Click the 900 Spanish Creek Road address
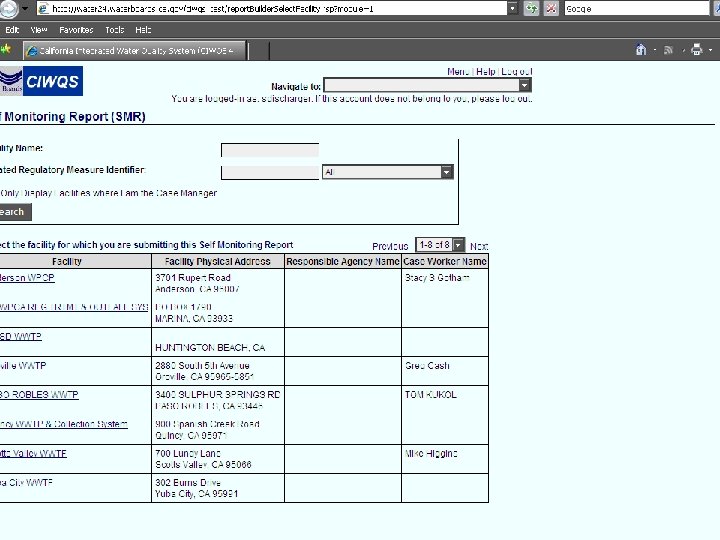720x540 pixels. [207, 424]
